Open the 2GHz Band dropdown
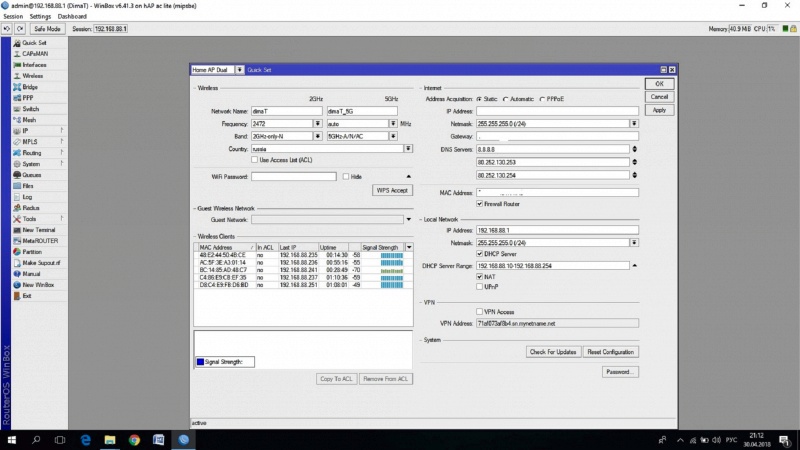 [x=318, y=136]
